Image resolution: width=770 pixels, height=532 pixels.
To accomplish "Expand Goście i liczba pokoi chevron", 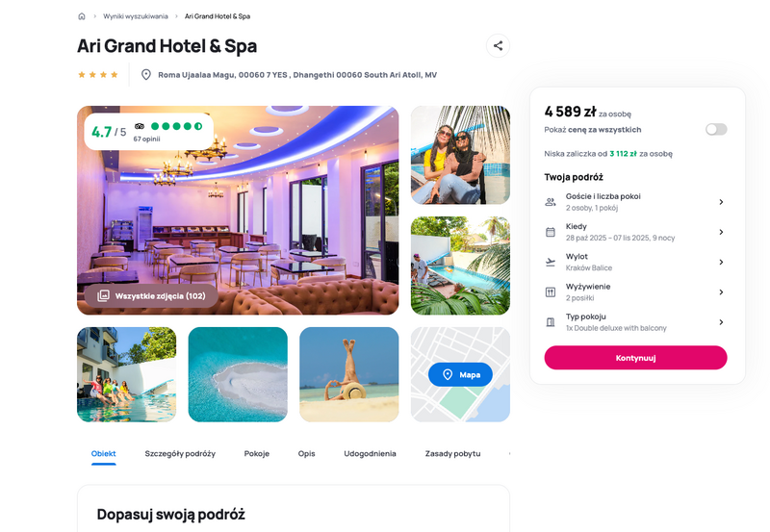I will pyautogui.click(x=721, y=202).
